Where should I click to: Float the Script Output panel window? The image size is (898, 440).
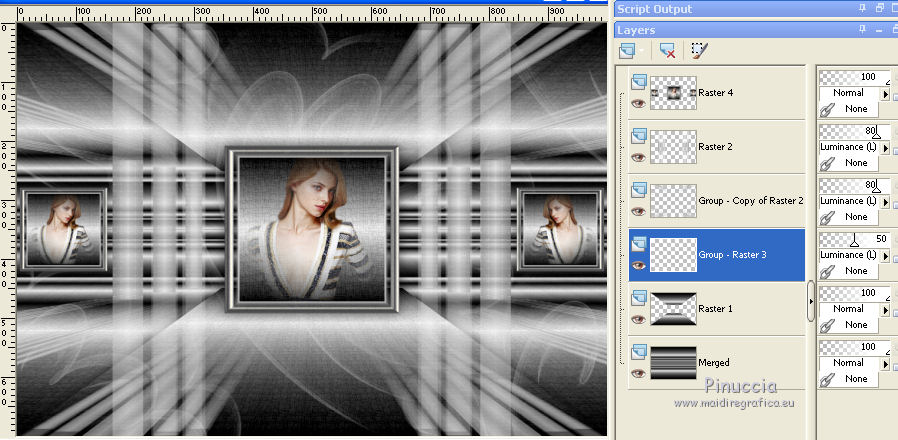pyautogui.click(x=879, y=8)
